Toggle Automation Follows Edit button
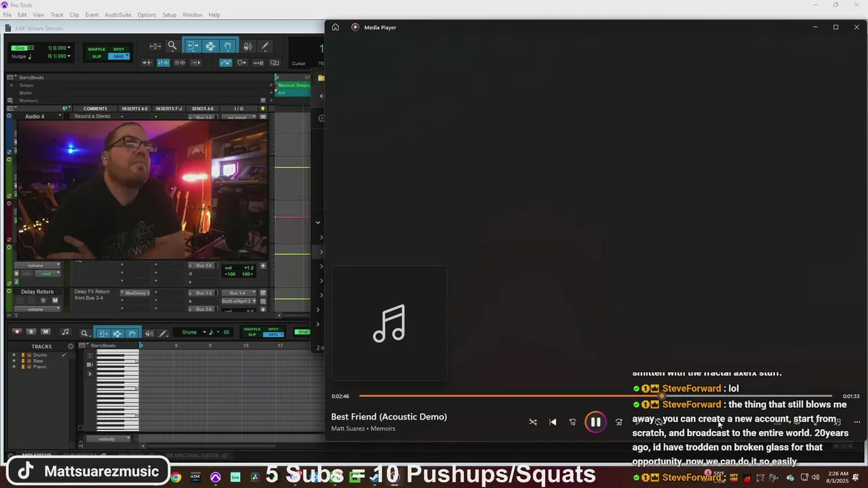This screenshot has height=488, width=868. click(226, 62)
